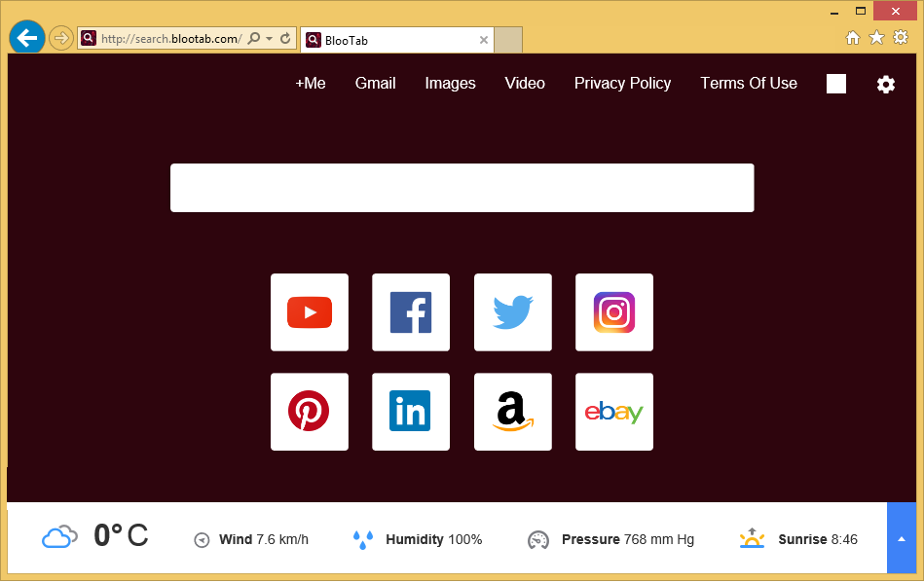924x583 pixels.
Task: Go to Images search link
Action: [450, 84]
